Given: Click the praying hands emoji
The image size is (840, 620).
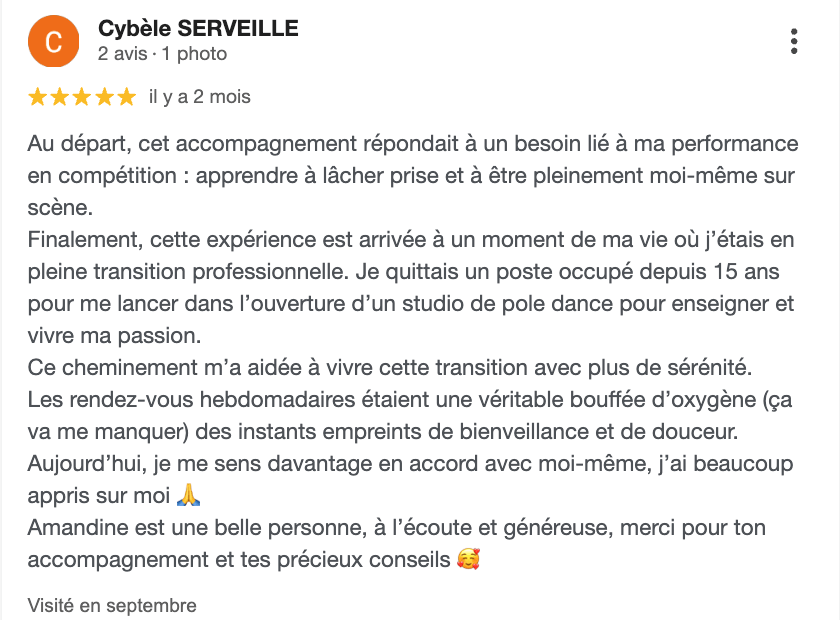Looking at the screenshot, I should click(x=188, y=494).
